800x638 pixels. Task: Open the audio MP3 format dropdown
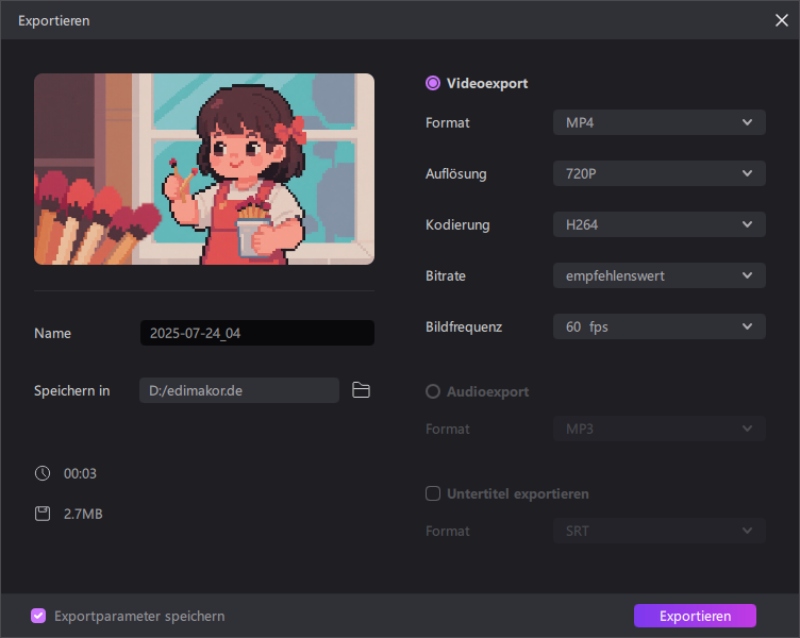click(659, 429)
